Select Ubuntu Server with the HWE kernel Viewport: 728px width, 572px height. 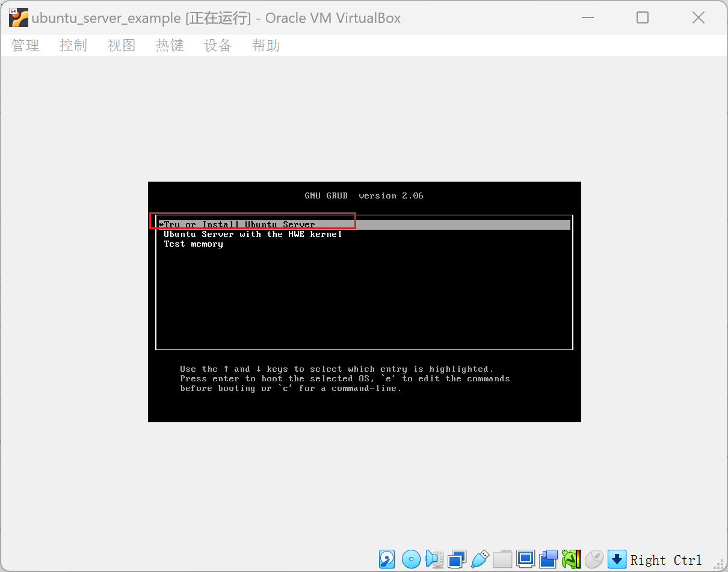click(253, 234)
